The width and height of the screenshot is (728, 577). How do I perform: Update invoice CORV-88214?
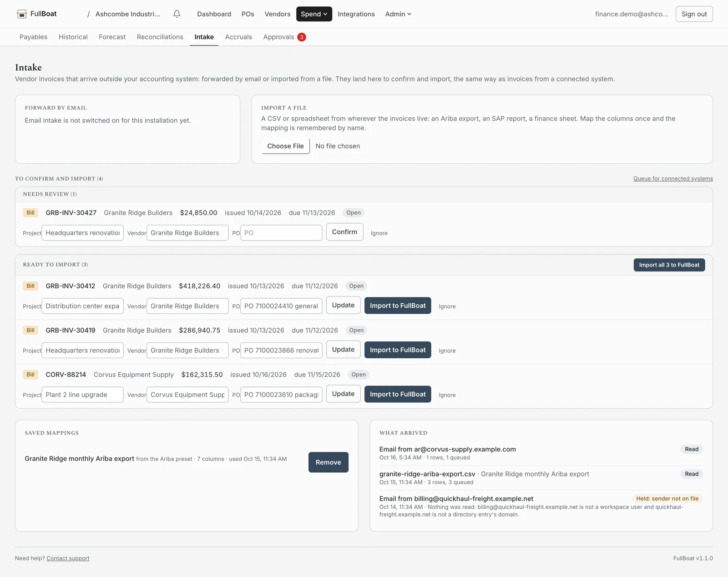click(x=343, y=394)
